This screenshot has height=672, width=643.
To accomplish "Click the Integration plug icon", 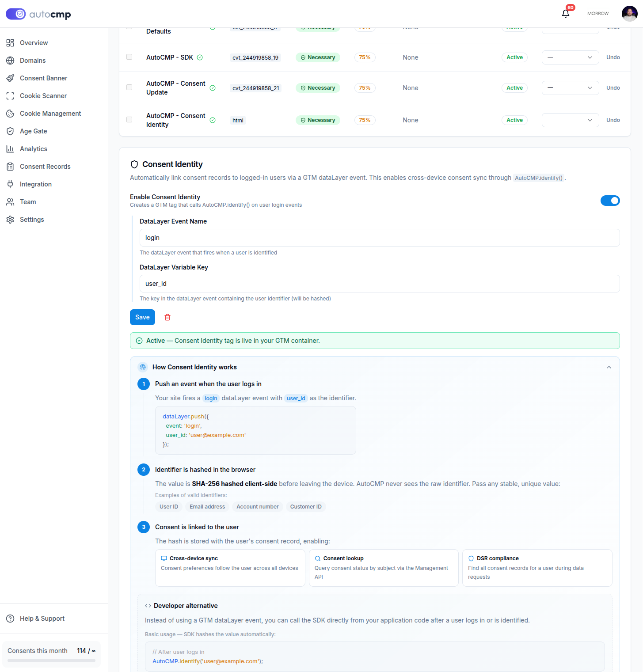I will (x=10, y=184).
